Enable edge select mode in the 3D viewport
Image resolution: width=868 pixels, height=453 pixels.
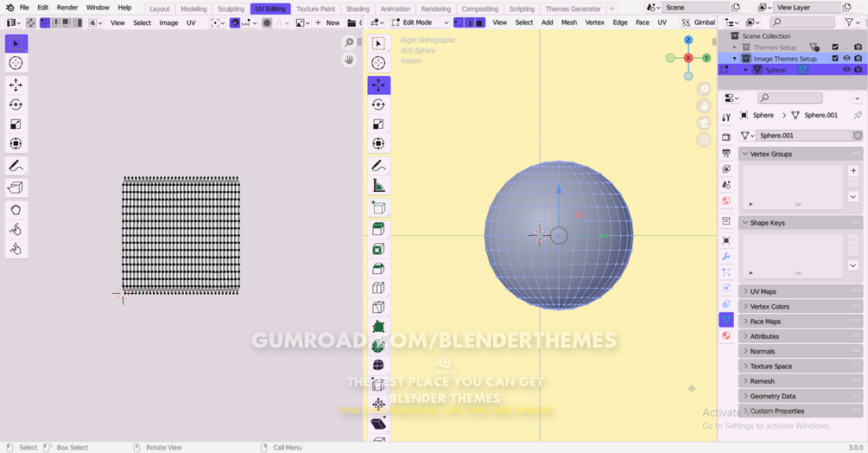(469, 22)
